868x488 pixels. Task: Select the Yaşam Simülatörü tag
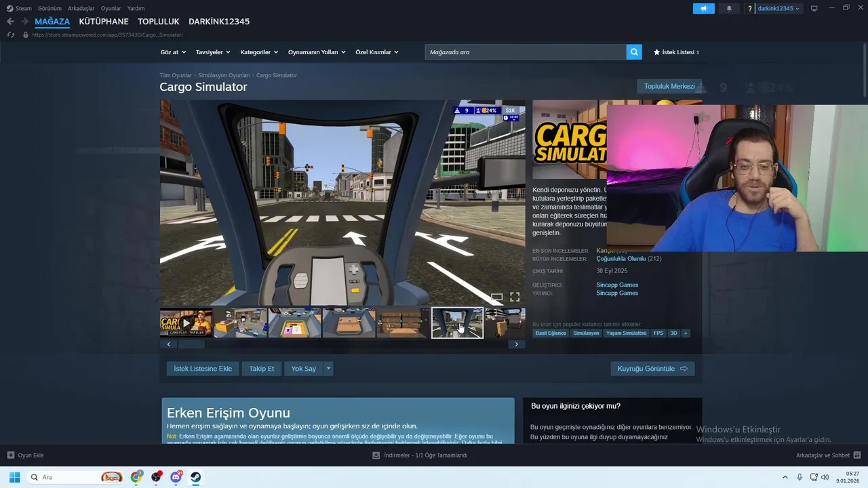click(x=626, y=333)
